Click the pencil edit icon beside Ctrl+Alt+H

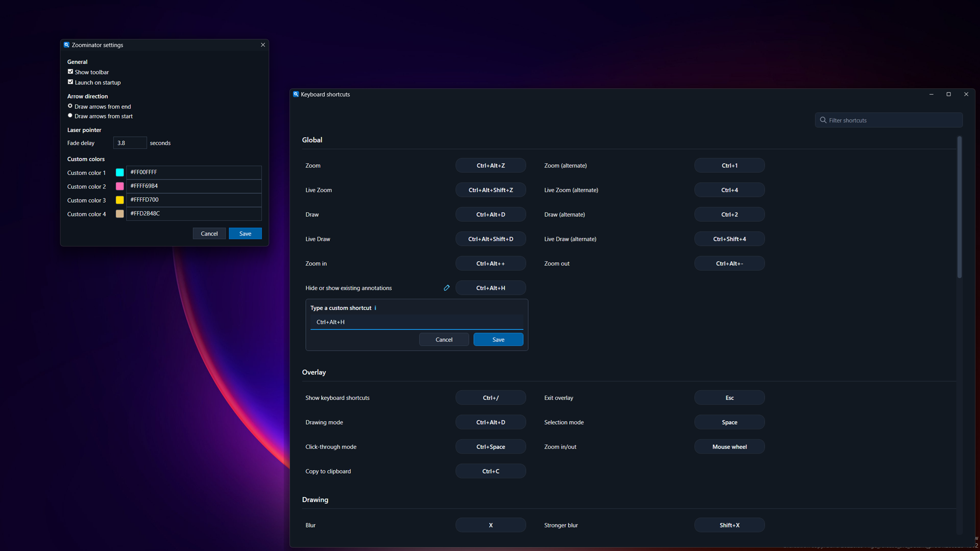coord(446,288)
